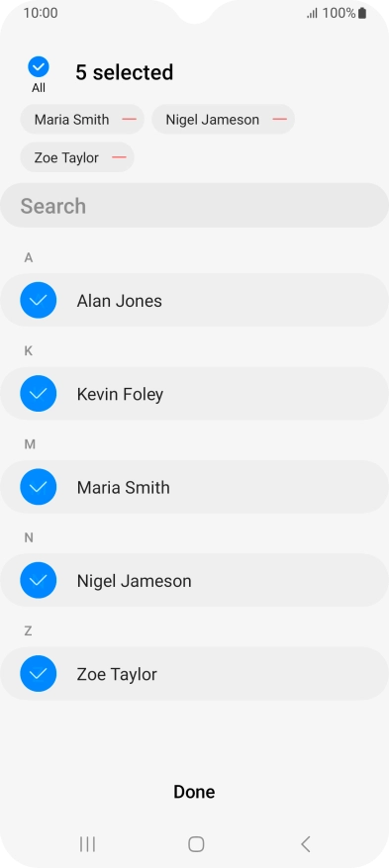This screenshot has height=868, width=389.
Task: Tap the home navigation icon
Action: click(196, 844)
